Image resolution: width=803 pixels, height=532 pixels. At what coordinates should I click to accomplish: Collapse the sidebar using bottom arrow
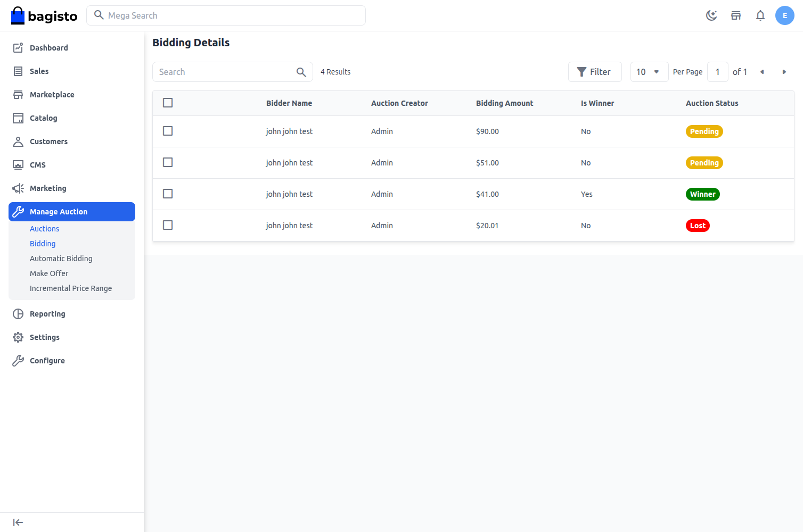click(x=18, y=522)
